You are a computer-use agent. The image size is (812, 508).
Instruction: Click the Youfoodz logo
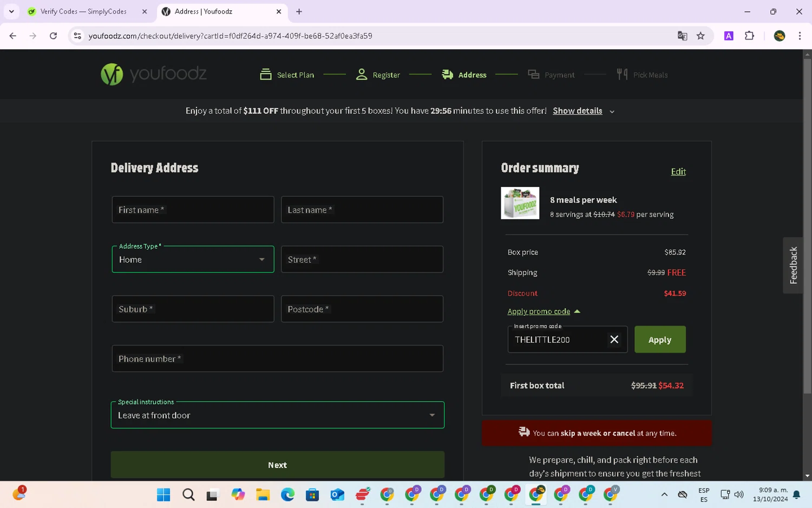[154, 74]
